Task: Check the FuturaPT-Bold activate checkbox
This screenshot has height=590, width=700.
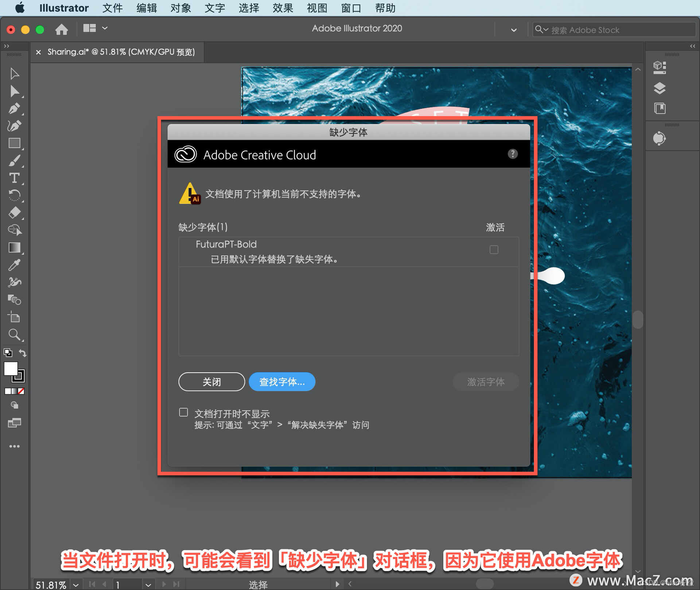Action: [x=494, y=250]
